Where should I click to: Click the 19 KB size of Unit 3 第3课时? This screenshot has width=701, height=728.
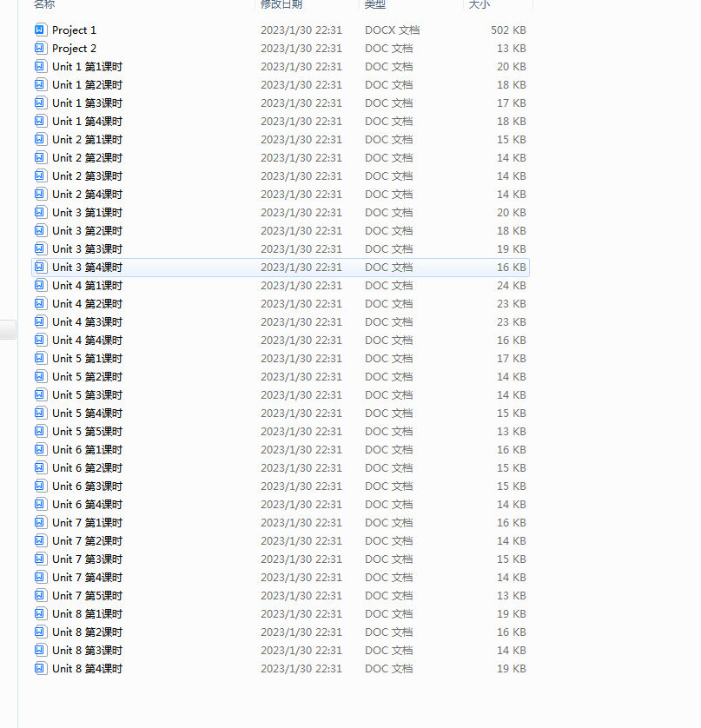pos(511,248)
